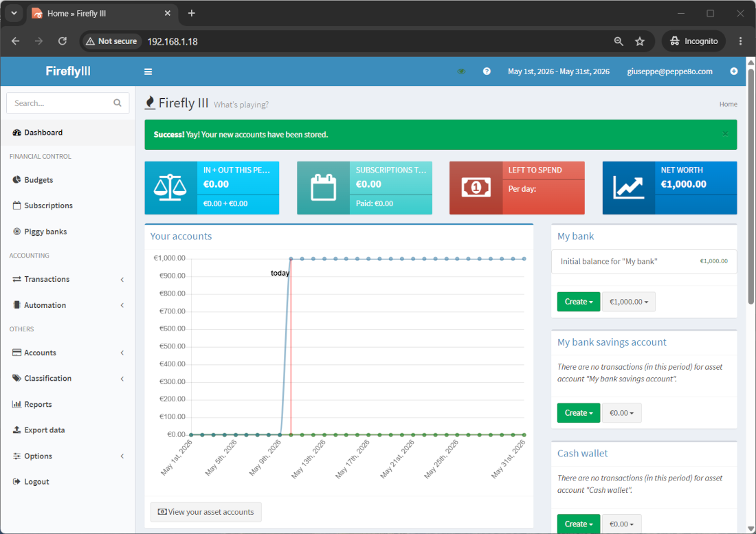Click the Transactions exchange arrows icon
Image resolution: width=756 pixels, height=534 pixels.
(17, 279)
